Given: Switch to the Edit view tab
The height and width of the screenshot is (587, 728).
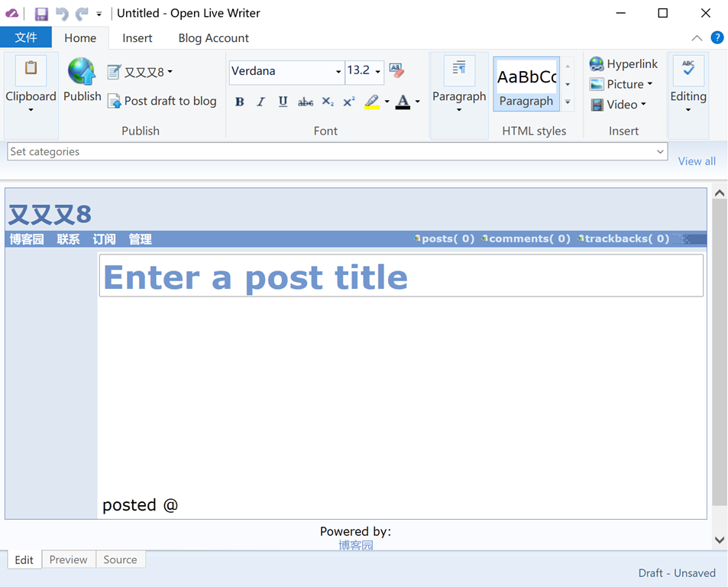Looking at the screenshot, I should [24, 559].
